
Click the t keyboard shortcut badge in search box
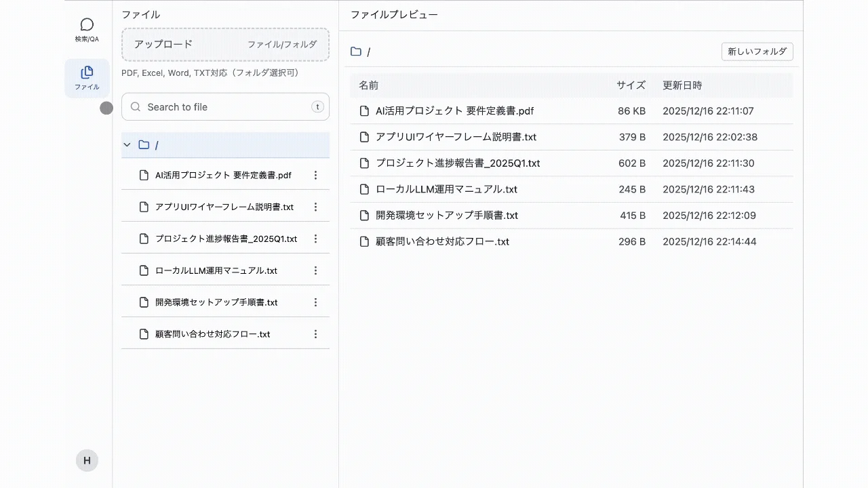pos(317,106)
